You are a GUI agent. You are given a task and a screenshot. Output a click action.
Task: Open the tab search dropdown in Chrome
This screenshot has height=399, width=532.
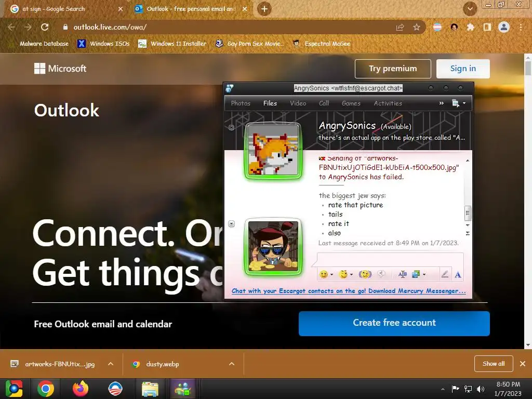(470, 9)
